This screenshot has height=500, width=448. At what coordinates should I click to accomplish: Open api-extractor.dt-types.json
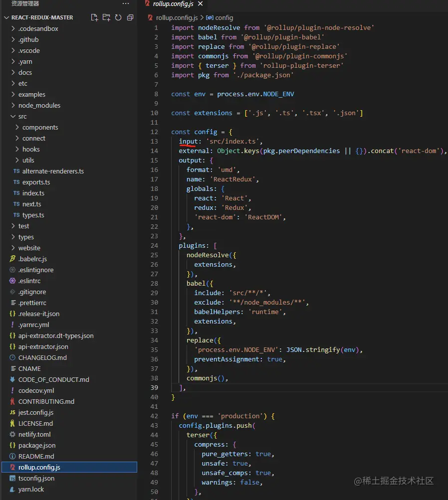[x=56, y=335]
